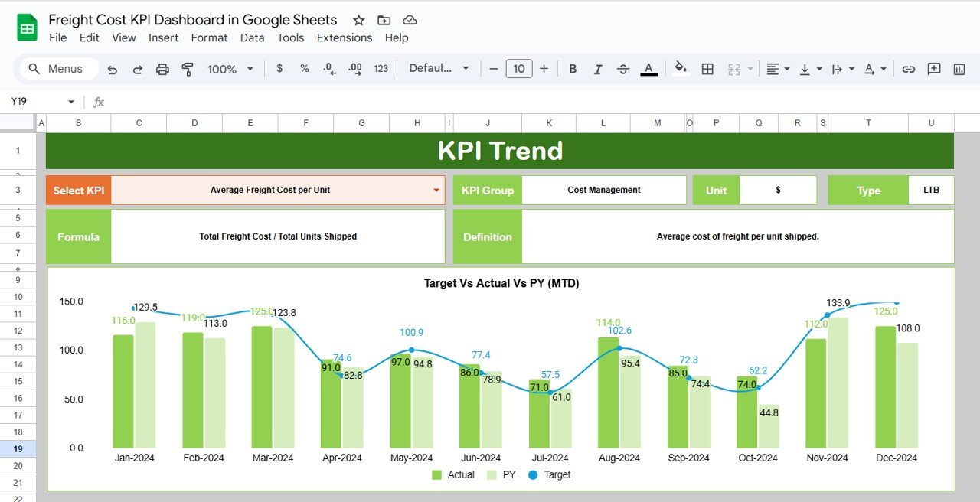Viewport: 980px width, 502px height.
Task: Click the Insert comment icon
Action: click(x=933, y=68)
